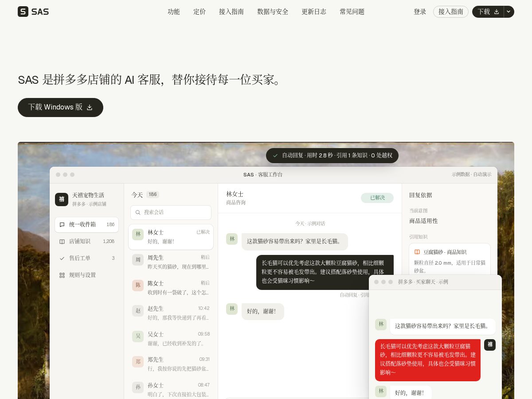Screen dimensions: 532x399
Task: Click the 统一收件箱 inbox icon
Action: [62, 224]
